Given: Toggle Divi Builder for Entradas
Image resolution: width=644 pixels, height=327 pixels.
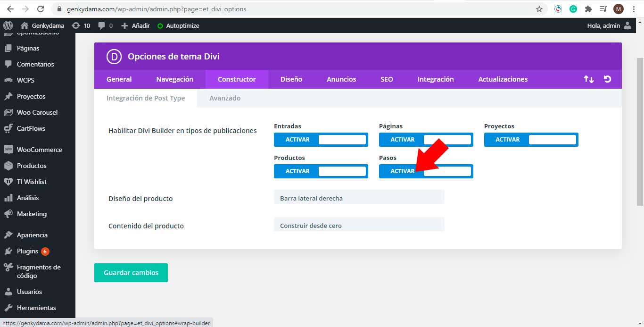Looking at the screenshot, I should (x=321, y=140).
